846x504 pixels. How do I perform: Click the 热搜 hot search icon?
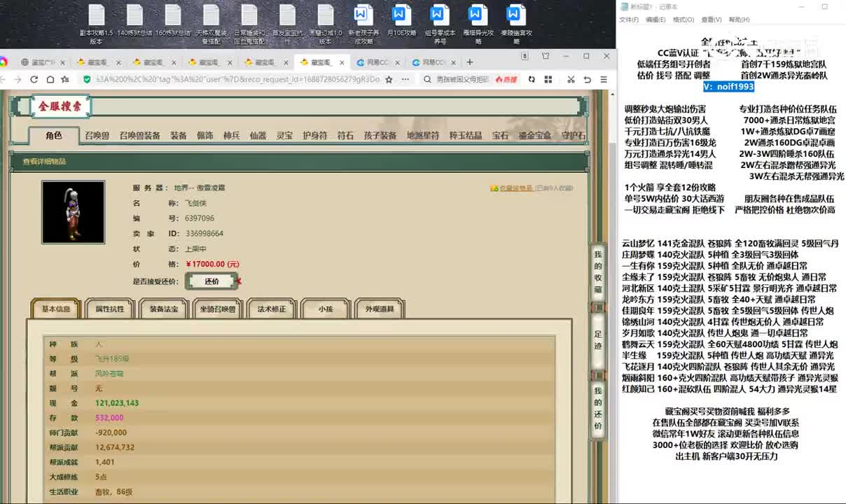pos(506,79)
